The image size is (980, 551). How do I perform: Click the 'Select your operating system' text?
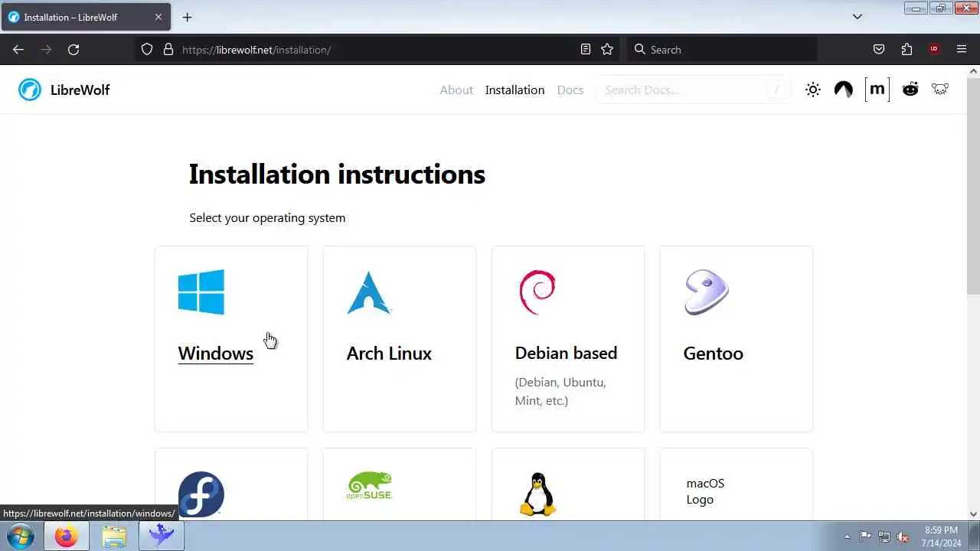click(x=267, y=218)
